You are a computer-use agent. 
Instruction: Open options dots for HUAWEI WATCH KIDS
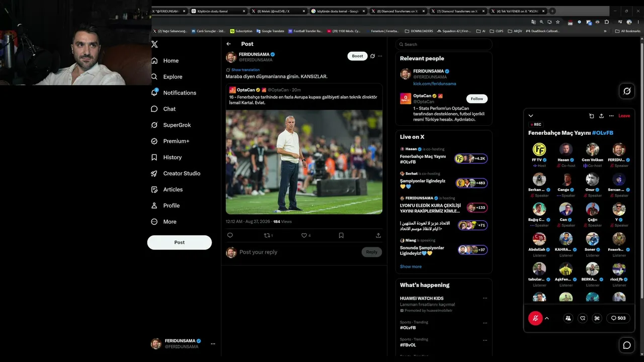(485, 298)
